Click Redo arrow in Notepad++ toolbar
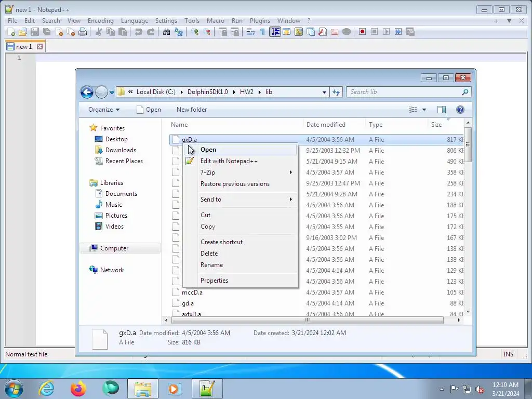Screen dimensions: 532x399 tap(151, 32)
